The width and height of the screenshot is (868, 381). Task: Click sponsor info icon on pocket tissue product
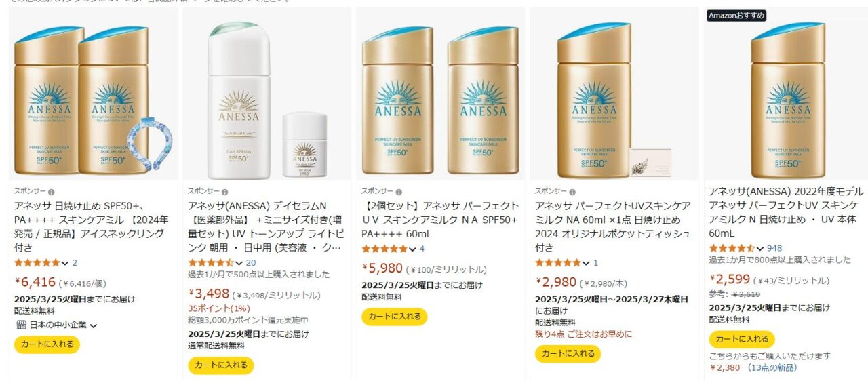click(x=572, y=192)
